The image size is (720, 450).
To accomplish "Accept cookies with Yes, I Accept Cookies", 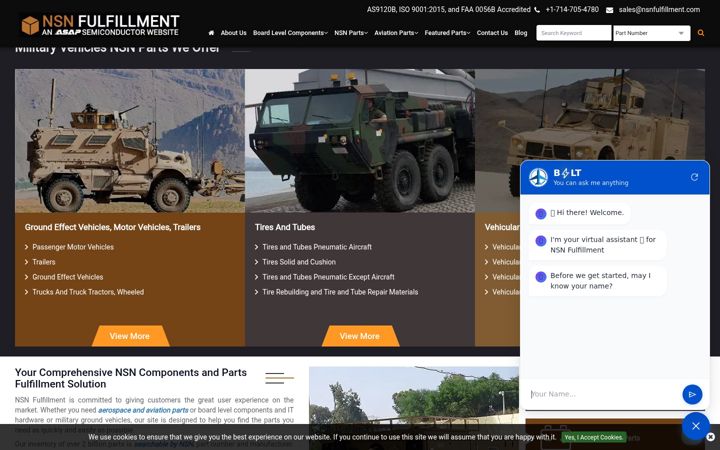I will 594,437.
